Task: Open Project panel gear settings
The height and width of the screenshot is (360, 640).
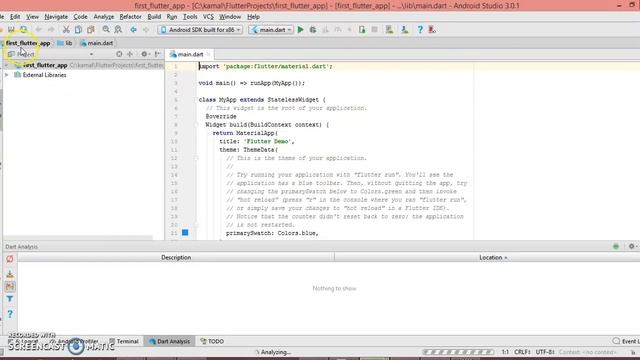Action: (145, 54)
